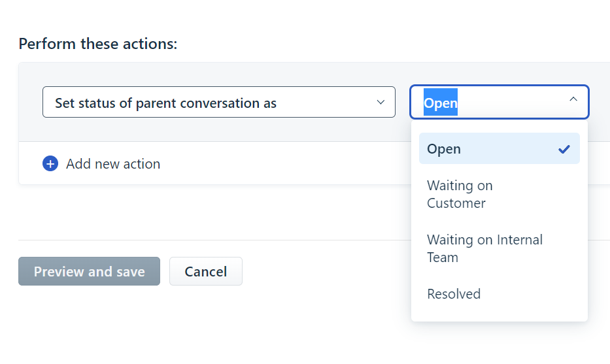Select the highlighted Open text in status field

tap(441, 103)
